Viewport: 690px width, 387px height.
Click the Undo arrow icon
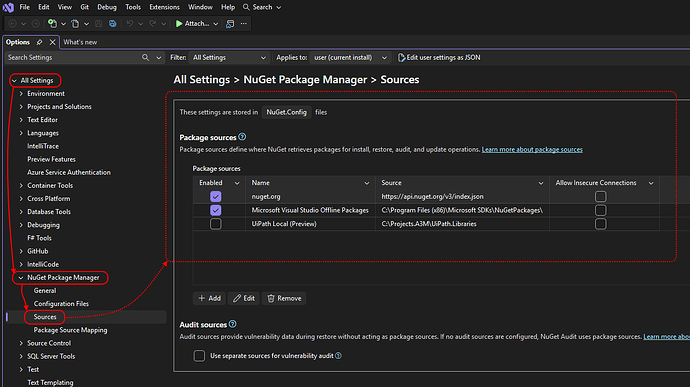point(130,24)
